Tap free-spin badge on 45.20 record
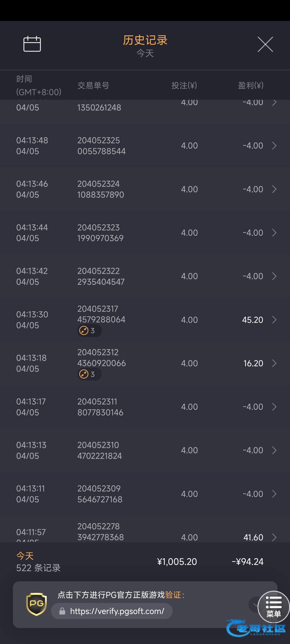The height and width of the screenshot is (644, 290). coord(89,331)
